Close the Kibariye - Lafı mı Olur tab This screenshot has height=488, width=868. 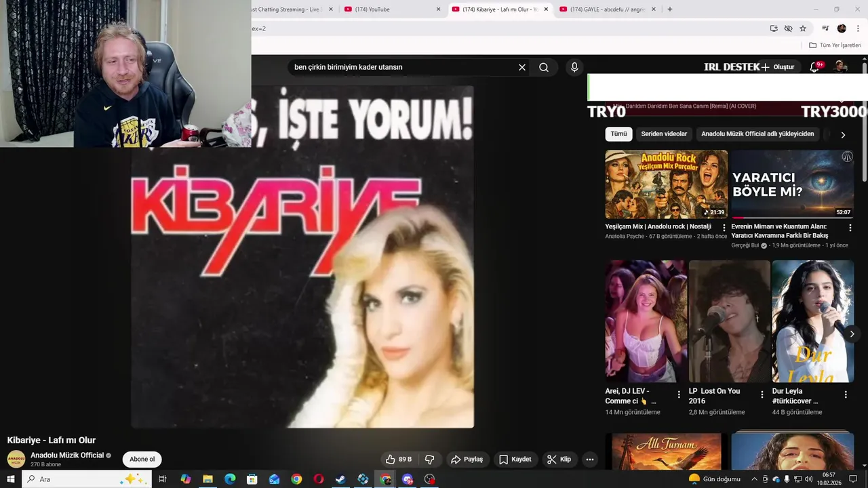(x=546, y=9)
